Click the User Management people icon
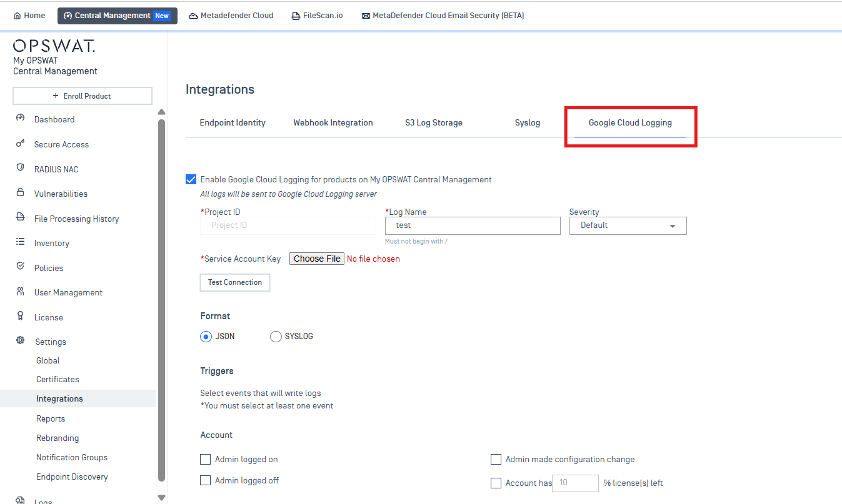842x504 pixels. pos(20,292)
